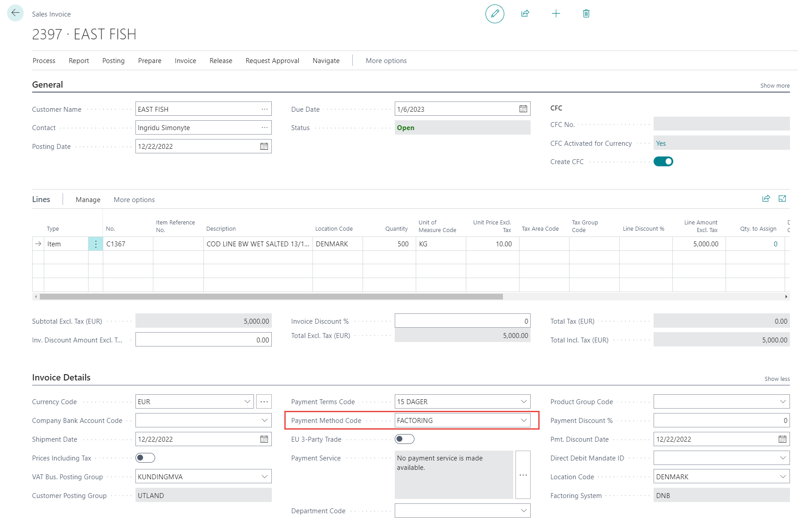The width and height of the screenshot is (798, 532).
Task: Click Show less in Invoice Details
Action: coord(777,379)
